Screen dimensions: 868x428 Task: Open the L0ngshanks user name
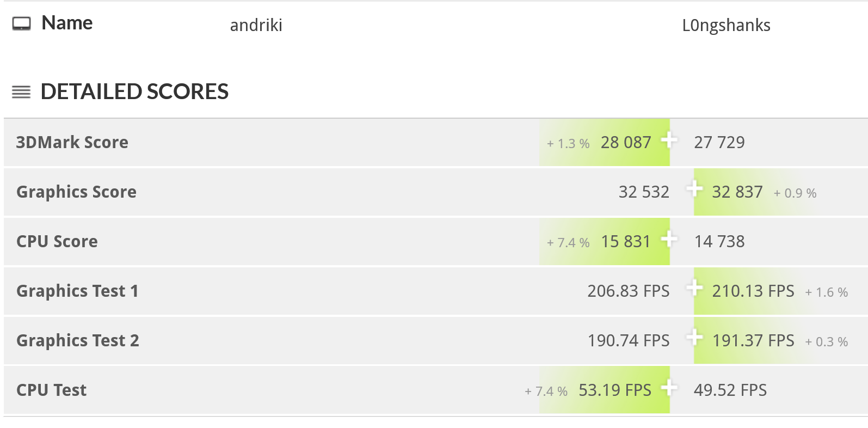tap(726, 25)
